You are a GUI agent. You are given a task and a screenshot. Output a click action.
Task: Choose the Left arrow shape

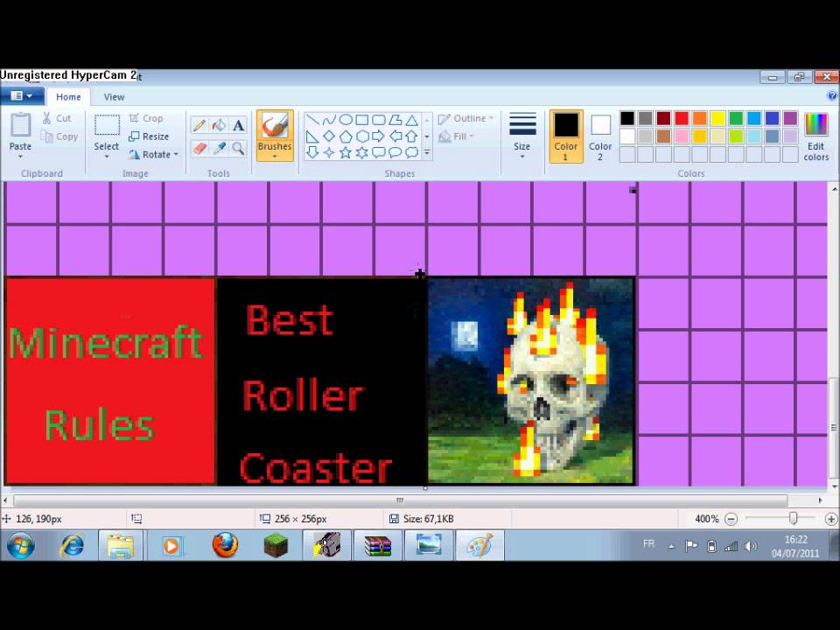click(x=395, y=136)
